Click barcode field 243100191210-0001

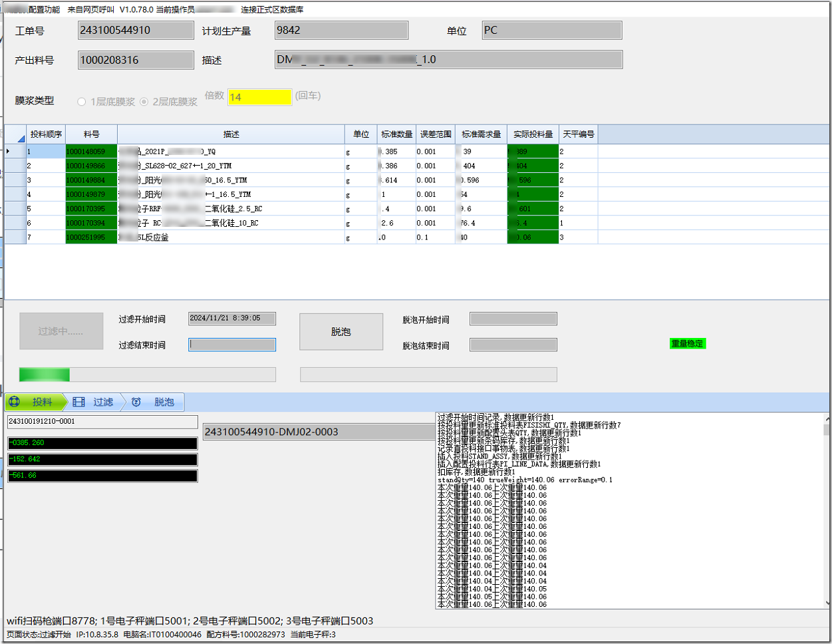(x=102, y=422)
